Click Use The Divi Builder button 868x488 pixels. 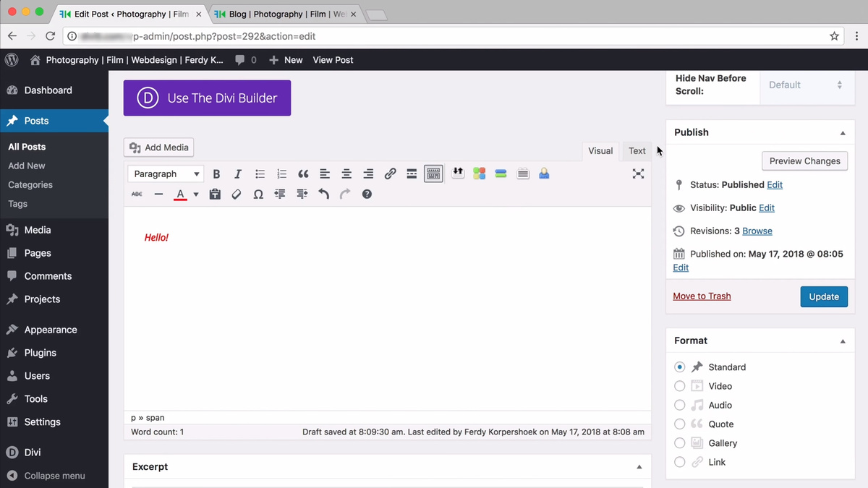(207, 98)
